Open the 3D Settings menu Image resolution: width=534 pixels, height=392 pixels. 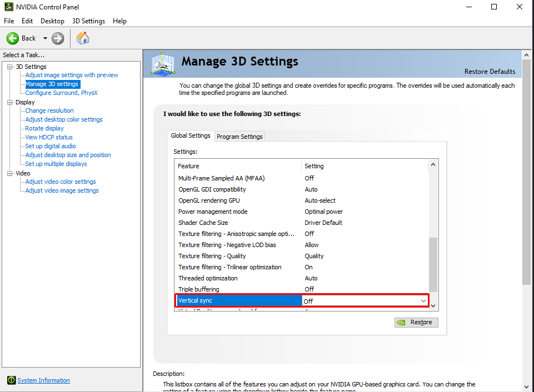[x=88, y=21]
